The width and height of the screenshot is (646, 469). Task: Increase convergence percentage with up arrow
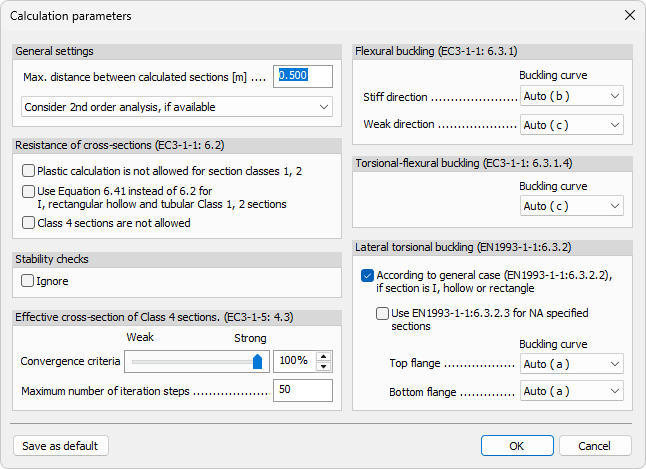(x=324, y=356)
